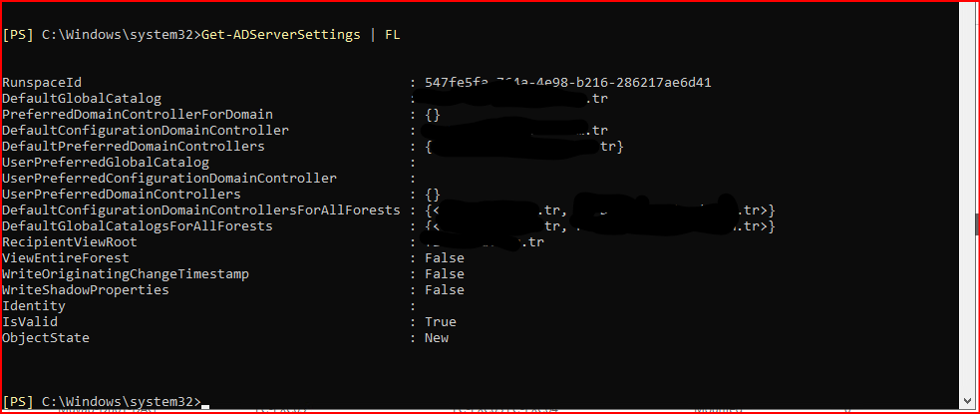Click the bottom command prompt cursor
The width and height of the screenshot is (980, 414).
205,402
